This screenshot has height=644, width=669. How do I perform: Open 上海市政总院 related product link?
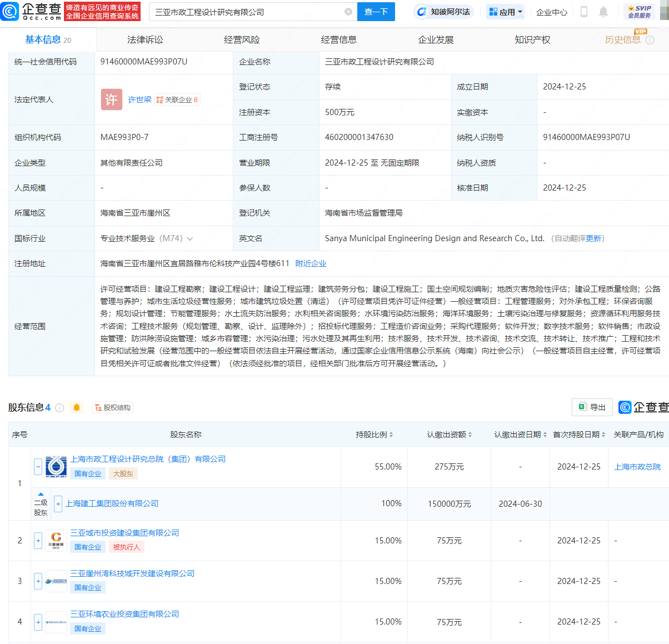(637, 467)
